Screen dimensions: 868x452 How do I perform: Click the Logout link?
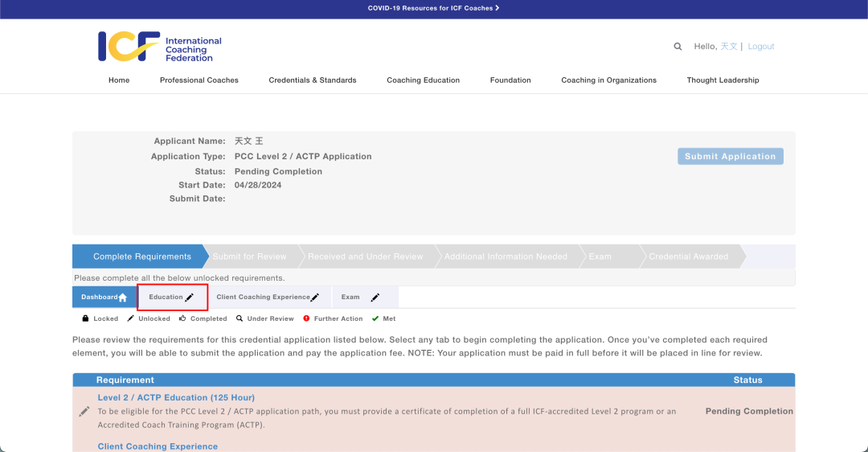coord(760,47)
